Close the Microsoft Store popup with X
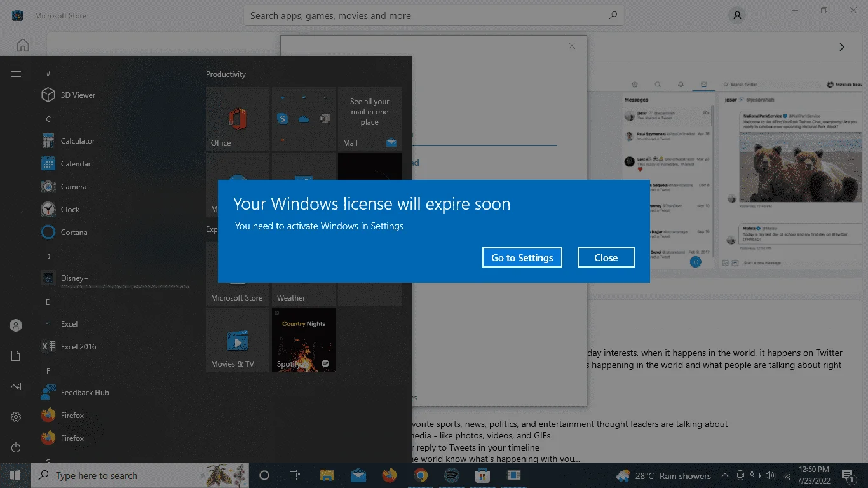Image resolution: width=868 pixels, height=488 pixels. (x=572, y=46)
